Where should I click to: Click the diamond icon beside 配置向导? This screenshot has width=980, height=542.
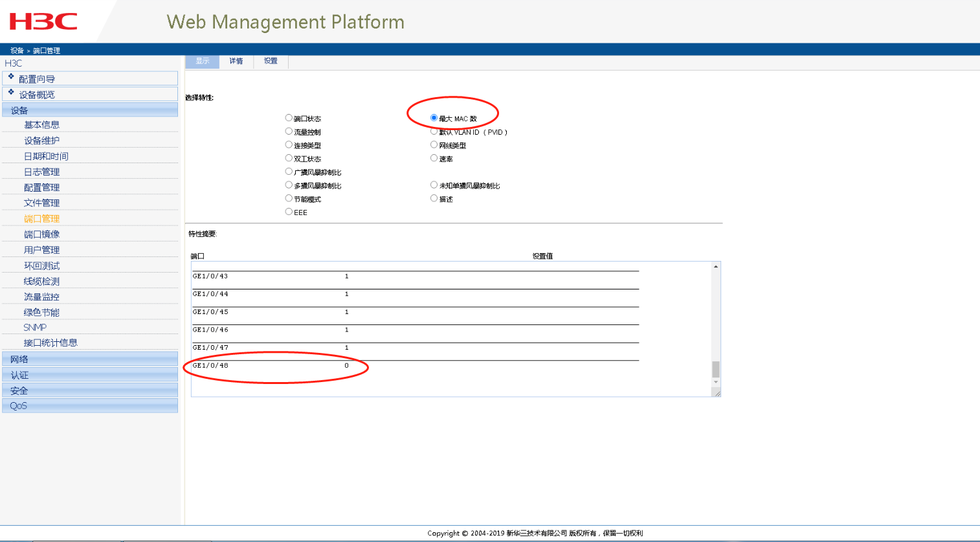click(11, 76)
